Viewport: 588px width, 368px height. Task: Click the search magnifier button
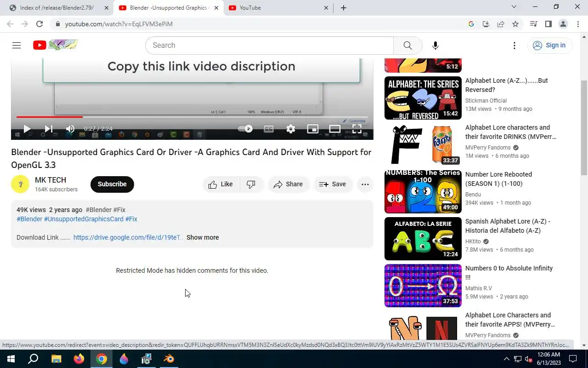click(x=407, y=46)
